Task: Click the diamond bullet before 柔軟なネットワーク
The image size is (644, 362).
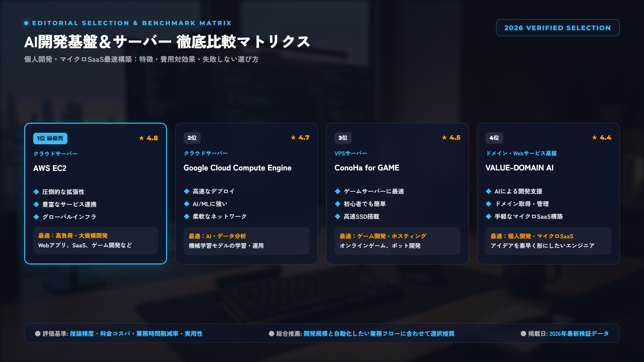Action: tap(187, 216)
